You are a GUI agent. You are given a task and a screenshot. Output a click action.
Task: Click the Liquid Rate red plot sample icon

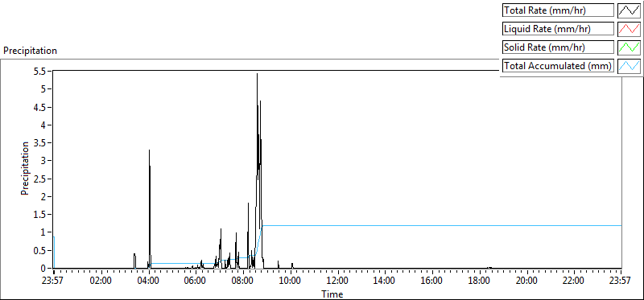tap(630, 29)
